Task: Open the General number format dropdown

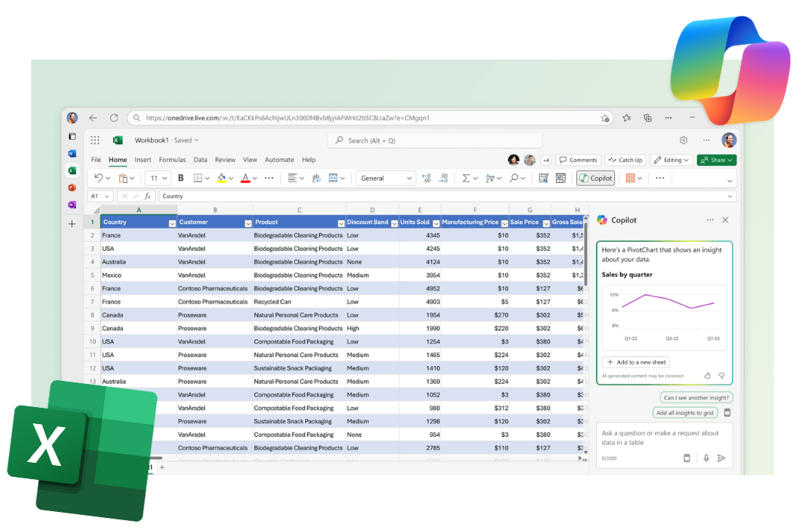Action: click(x=386, y=178)
